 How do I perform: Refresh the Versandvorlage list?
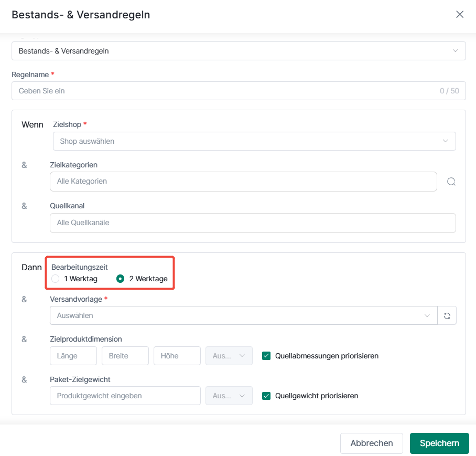447,316
